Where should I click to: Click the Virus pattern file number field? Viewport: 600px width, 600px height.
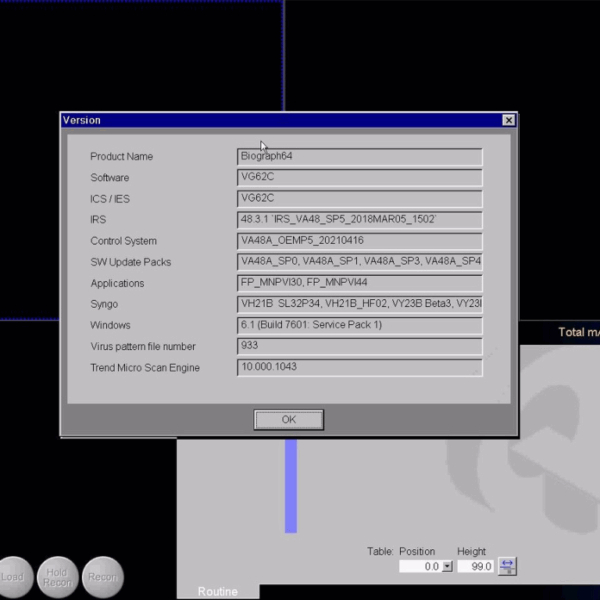[x=359, y=346]
